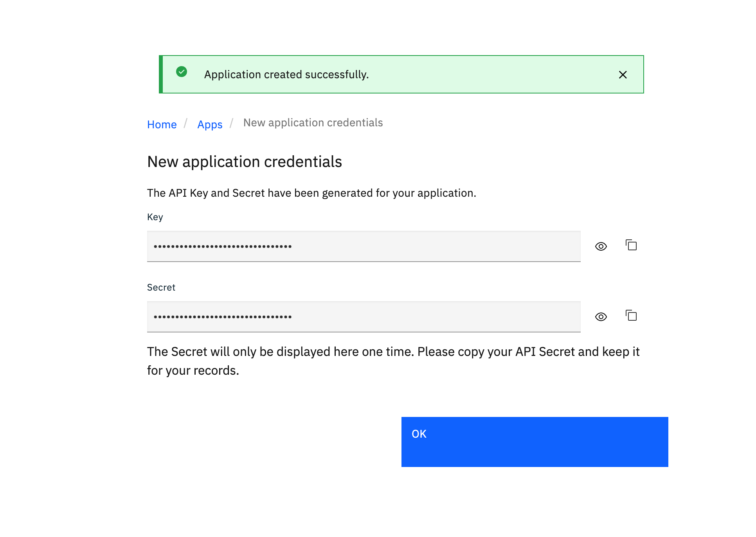Click the 'New application credentials' page heading
This screenshot has width=756, height=537.
[244, 162]
